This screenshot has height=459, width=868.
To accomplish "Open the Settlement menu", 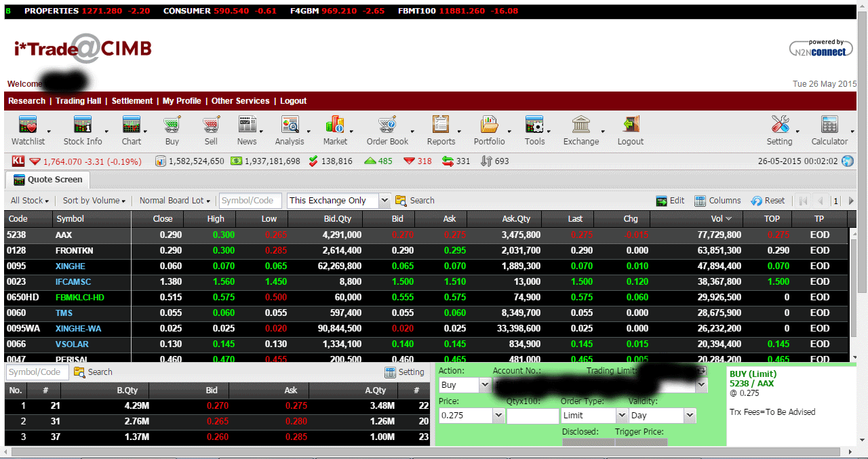I will pyautogui.click(x=132, y=101).
